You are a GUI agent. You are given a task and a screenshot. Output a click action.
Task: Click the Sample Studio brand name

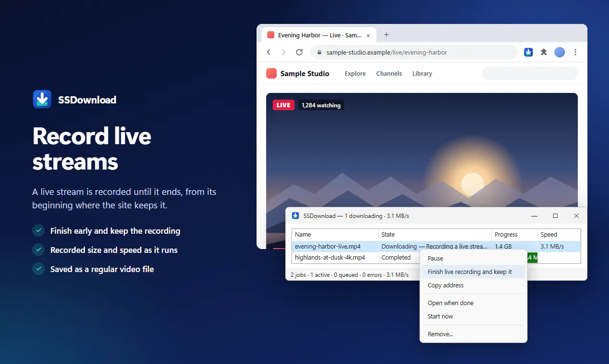305,73
